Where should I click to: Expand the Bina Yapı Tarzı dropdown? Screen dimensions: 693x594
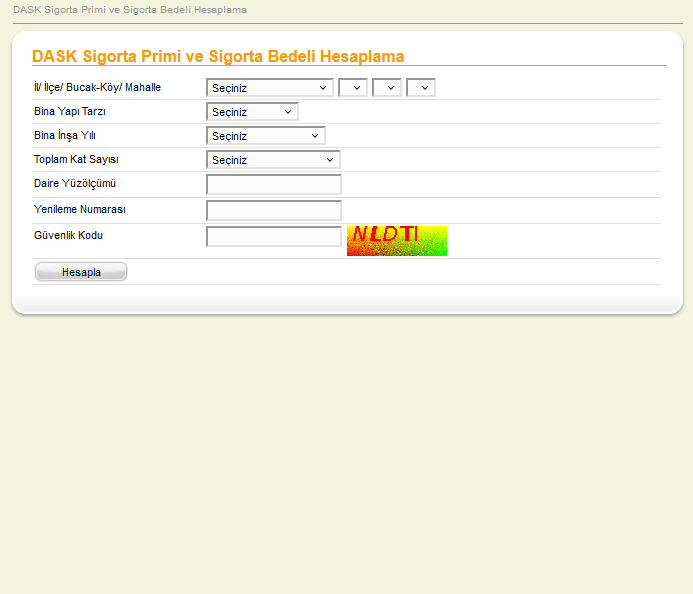252,112
